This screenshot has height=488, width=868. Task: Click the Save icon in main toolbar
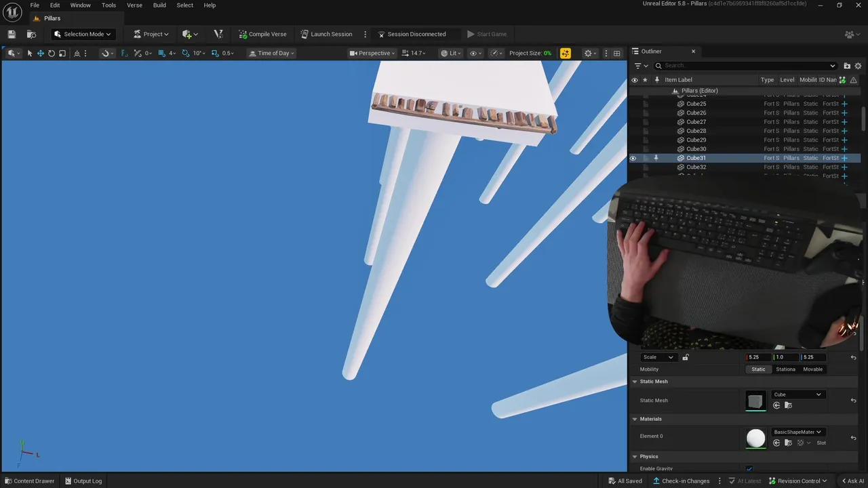[12, 34]
